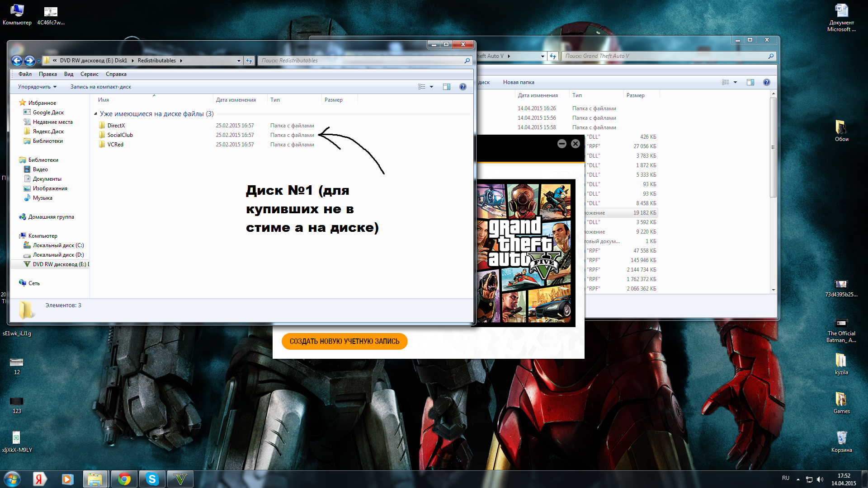Focus the Grand Theft Auto V search field
868x488 pixels.
pos(668,56)
